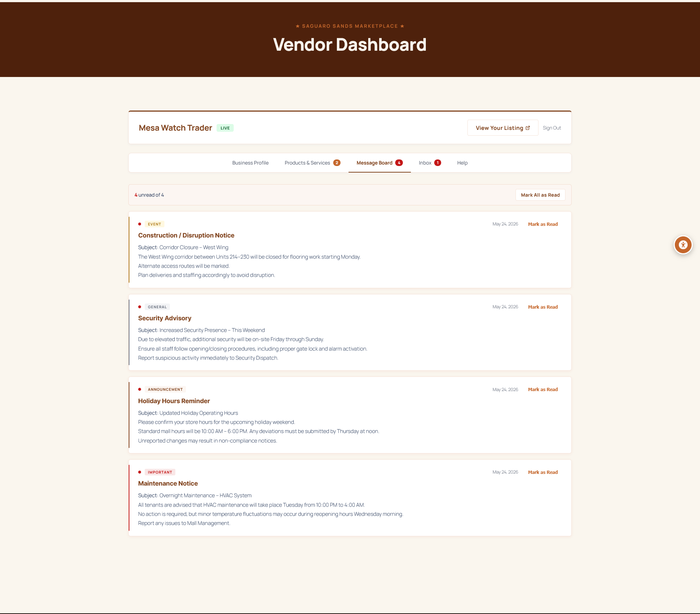The image size is (700, 614).
Task: Open the Maintenance Notice title
Action: click(168, 483)
